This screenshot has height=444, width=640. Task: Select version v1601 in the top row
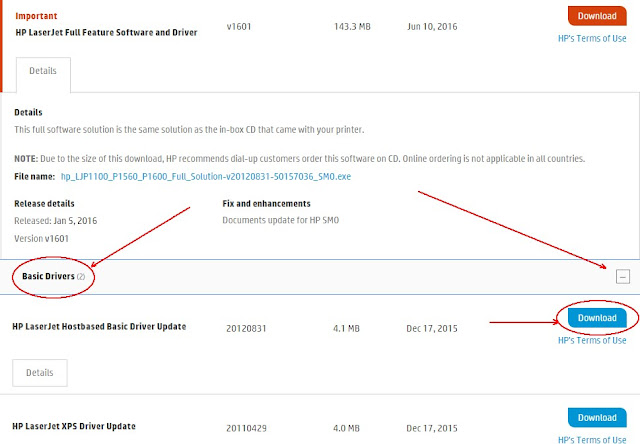[239, 27]
